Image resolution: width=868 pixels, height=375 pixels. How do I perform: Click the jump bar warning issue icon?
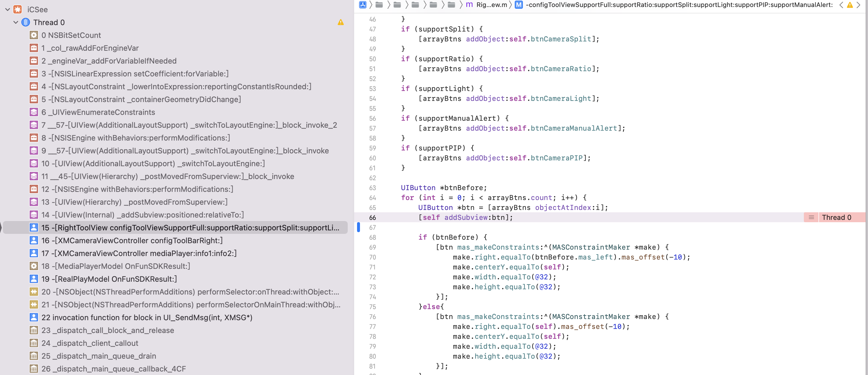tap(850, 5)
